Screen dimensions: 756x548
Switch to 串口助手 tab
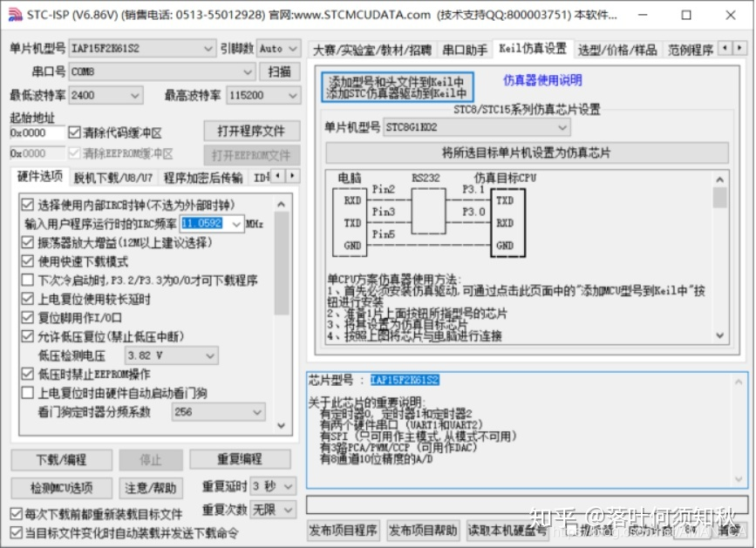click(465, 50)
